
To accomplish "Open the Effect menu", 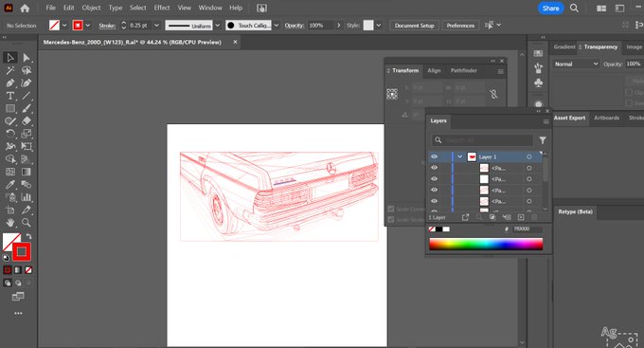I will point(162,8).
